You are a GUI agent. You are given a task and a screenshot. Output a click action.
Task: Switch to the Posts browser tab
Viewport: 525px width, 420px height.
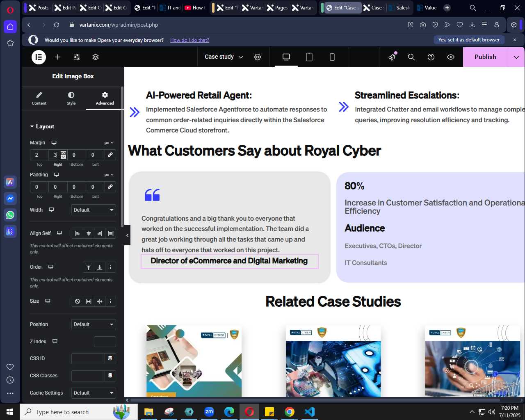pyautogui.click(x=39, y=8)
